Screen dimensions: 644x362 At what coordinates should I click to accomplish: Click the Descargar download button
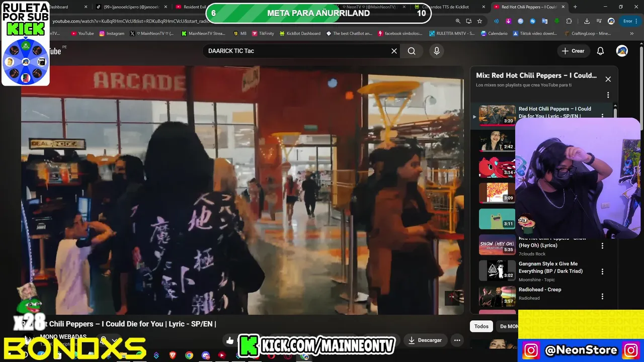(x=425, y=340)
